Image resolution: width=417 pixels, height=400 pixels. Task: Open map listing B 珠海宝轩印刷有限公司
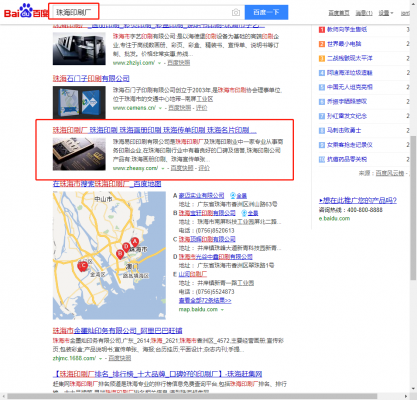point(207,213)
